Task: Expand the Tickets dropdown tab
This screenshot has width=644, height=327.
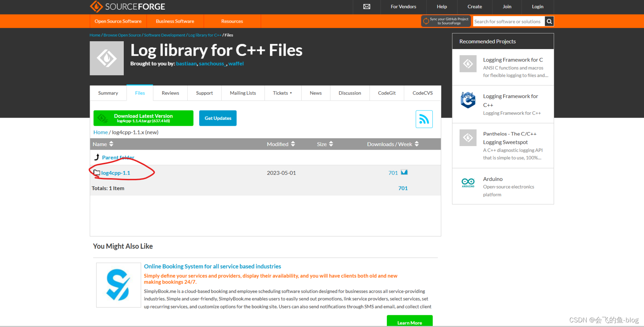Action: click(x=283, y=93)
